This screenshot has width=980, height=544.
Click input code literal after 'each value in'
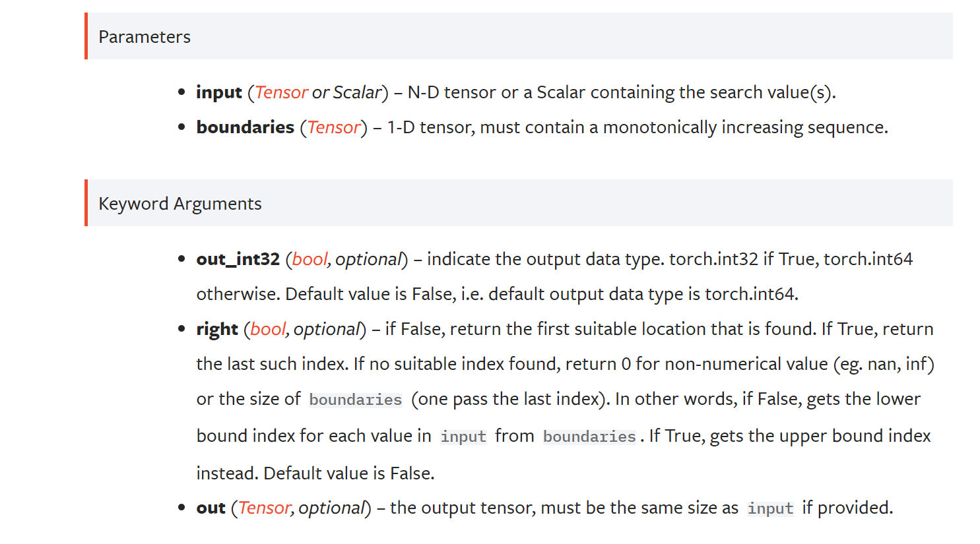click(463, 437)
